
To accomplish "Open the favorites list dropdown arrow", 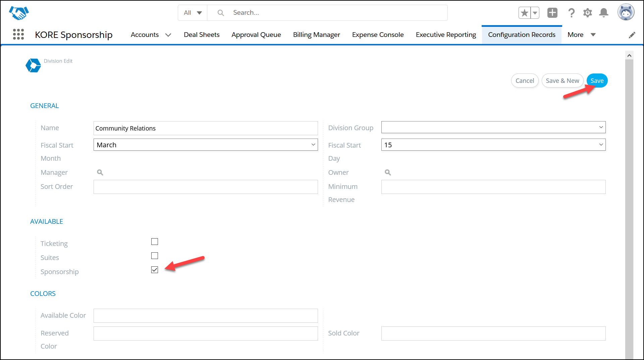I will coord(535,13).
